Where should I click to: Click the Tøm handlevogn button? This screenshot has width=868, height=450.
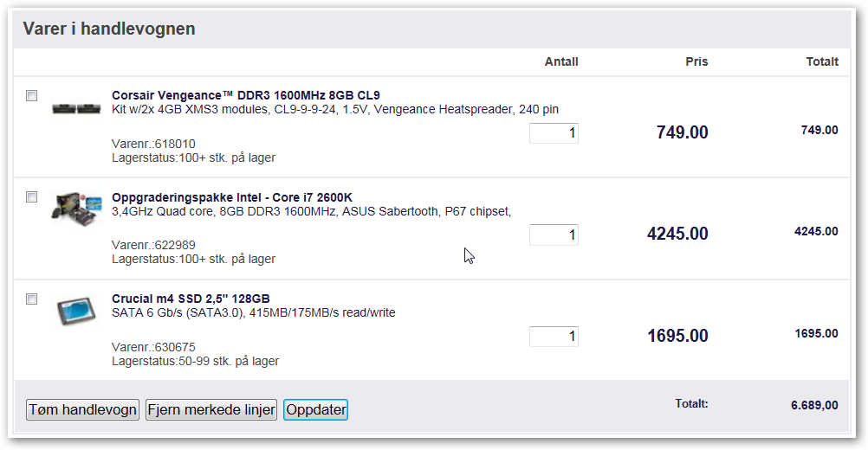pos(82,409)
